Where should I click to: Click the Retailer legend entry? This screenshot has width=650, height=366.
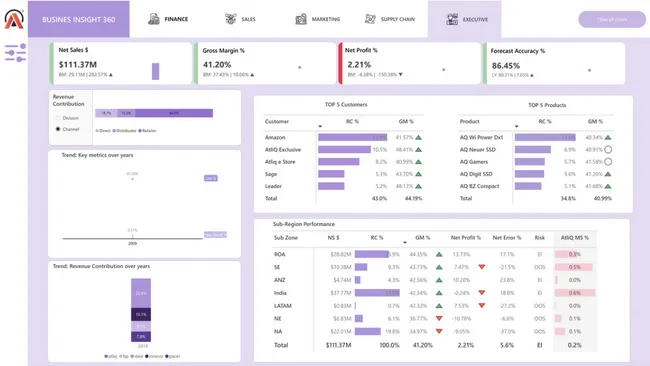(148, 131)
